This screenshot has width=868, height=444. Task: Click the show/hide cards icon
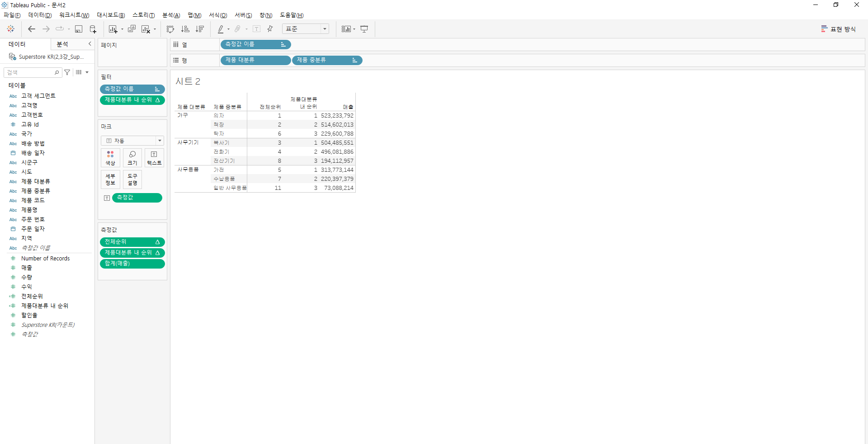(x=346, y=29)
